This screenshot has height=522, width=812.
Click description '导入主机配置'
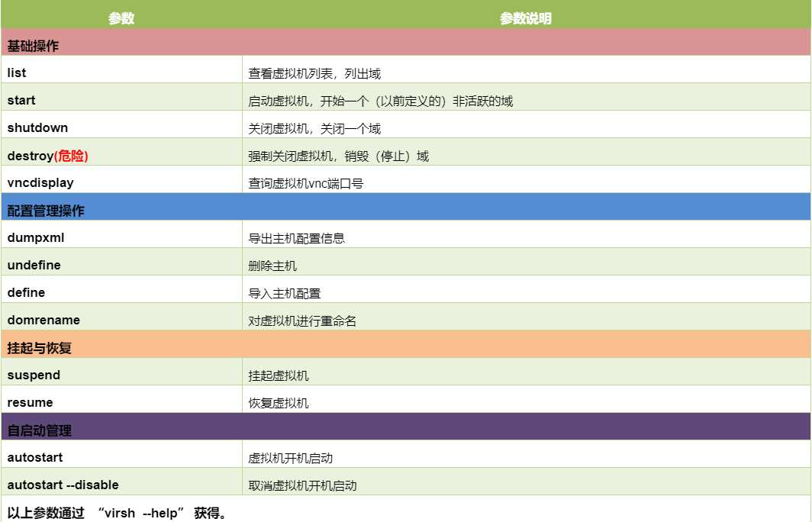point(285,293)
